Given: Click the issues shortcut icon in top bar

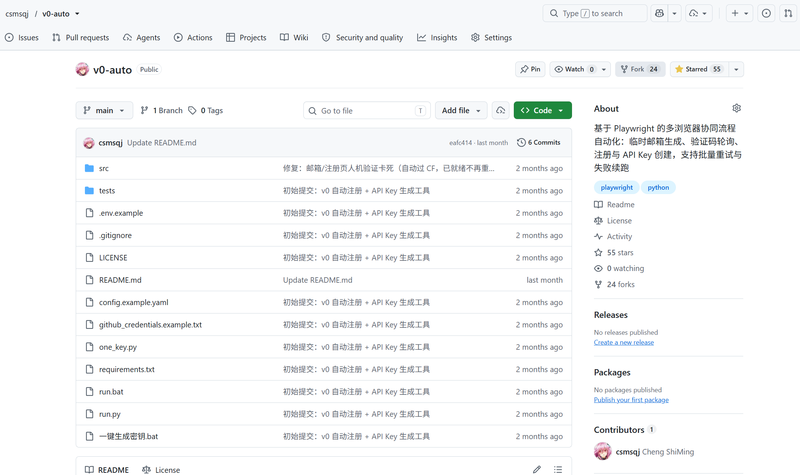Looking at the screenshot, I should point(766,13).
